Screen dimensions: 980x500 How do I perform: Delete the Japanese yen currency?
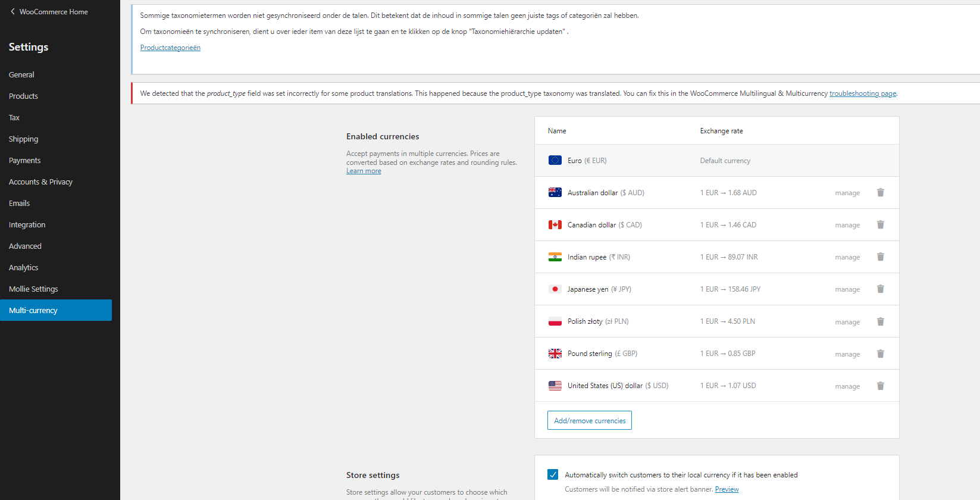(880, 289)
